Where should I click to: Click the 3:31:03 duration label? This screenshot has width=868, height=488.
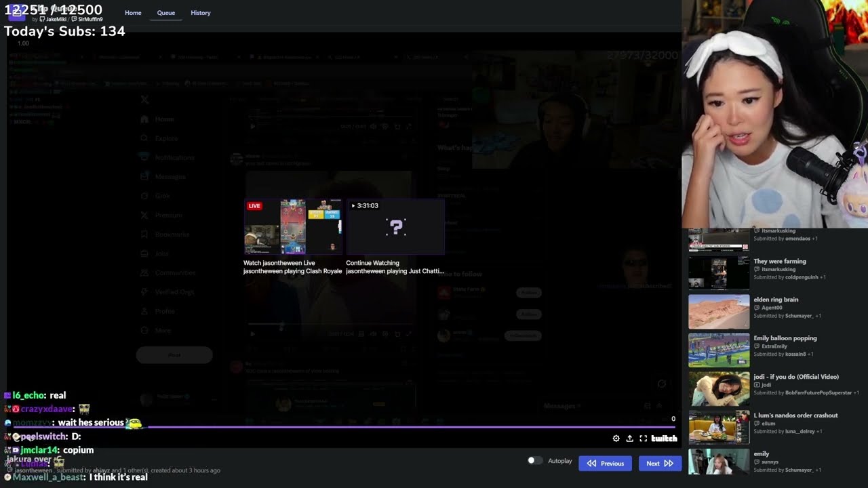pos(364,205)
